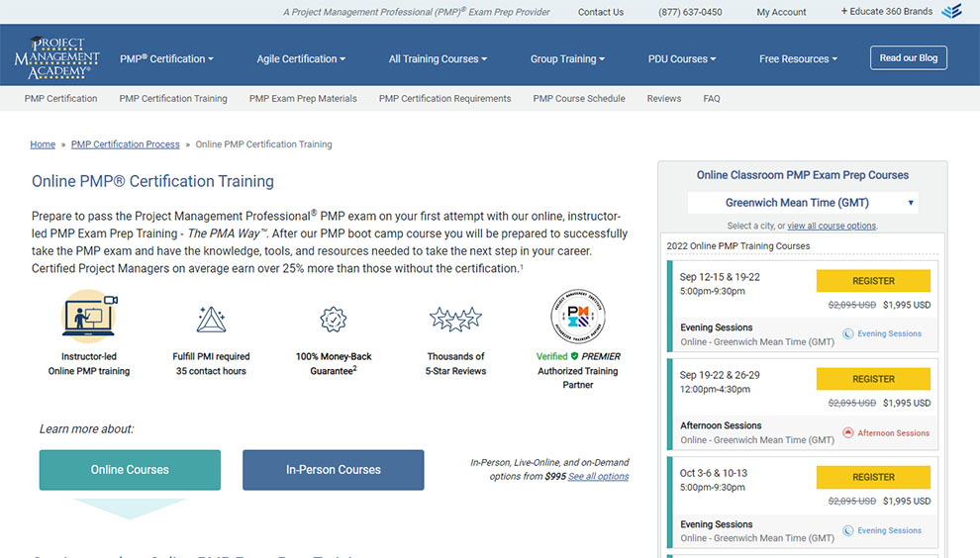Select PMP Certification Requirements sub-nav item

(445, 99)
